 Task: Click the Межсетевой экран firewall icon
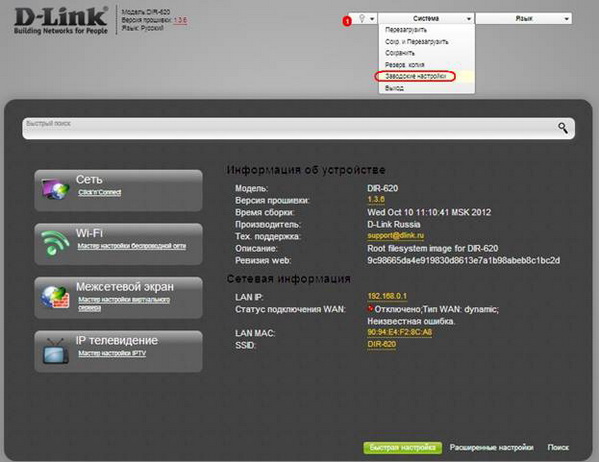click(56, 297)
